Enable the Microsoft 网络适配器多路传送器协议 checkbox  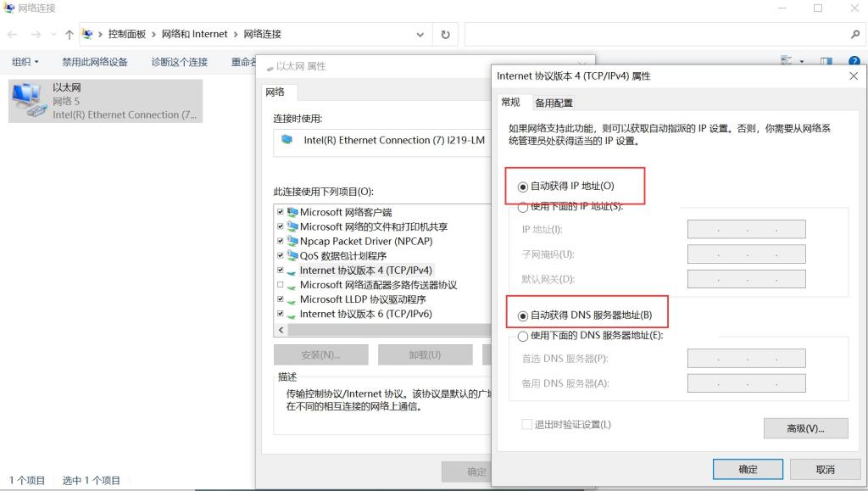(x=281, y=285)
